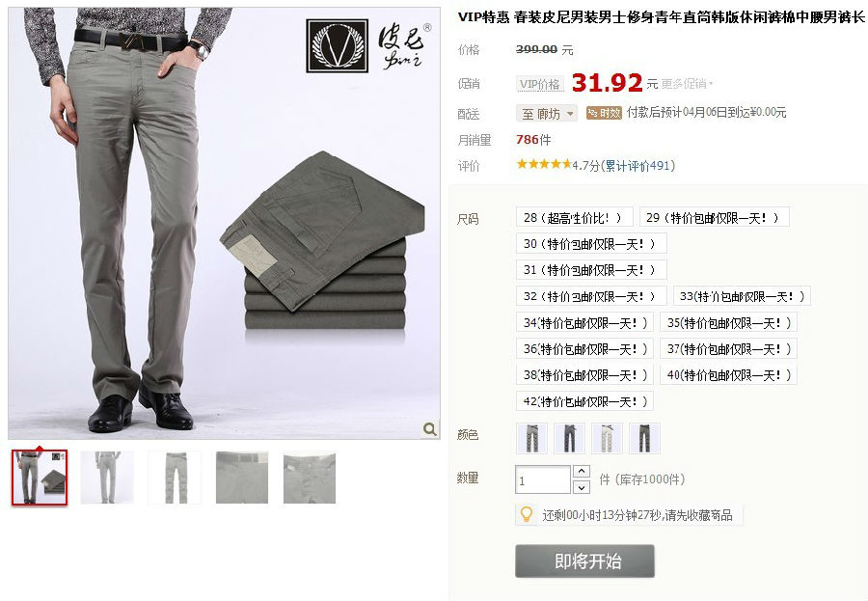Click the lightbulb reminder tip icon
The height and width of the screenshot is (601, 868).
pyautogui.click(x=527, y=514)
